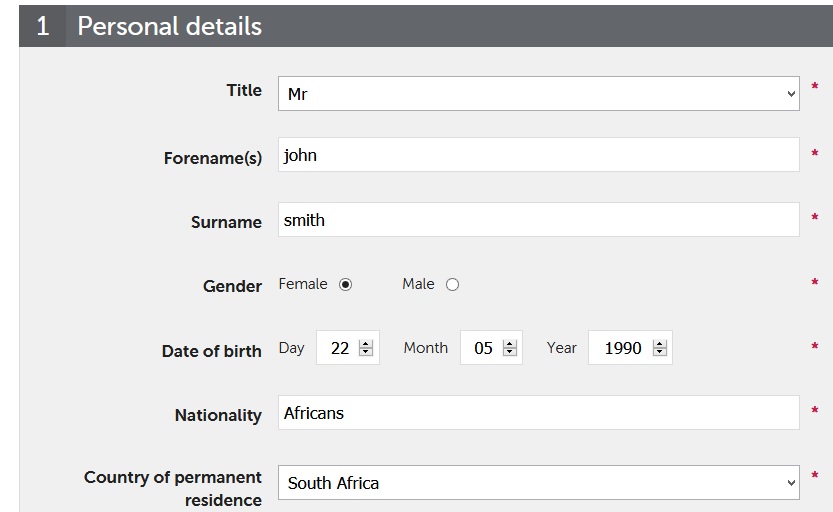The image size is (833, 512).
Task: Focus the Surname input box
Action: tap(538, 220)
